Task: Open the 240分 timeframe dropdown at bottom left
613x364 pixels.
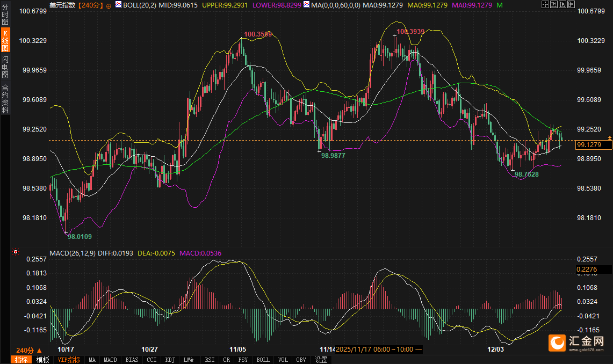Action: click(x=29, y=350)
